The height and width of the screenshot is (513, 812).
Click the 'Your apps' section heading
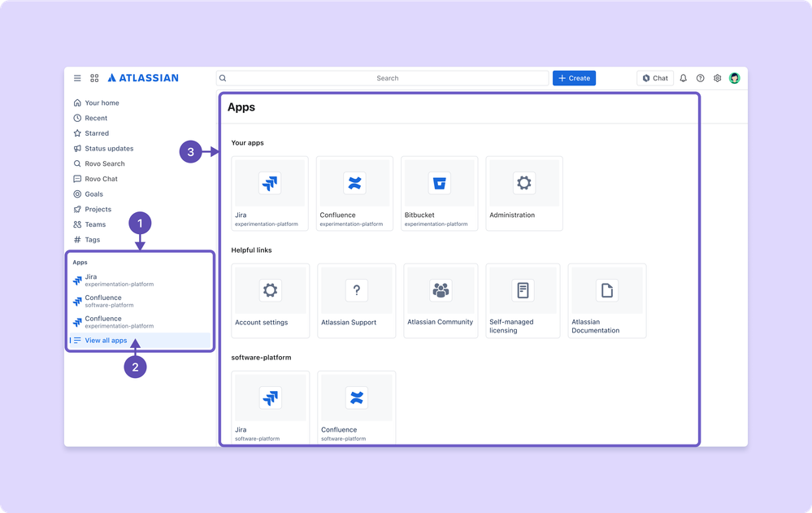point(248,143)
